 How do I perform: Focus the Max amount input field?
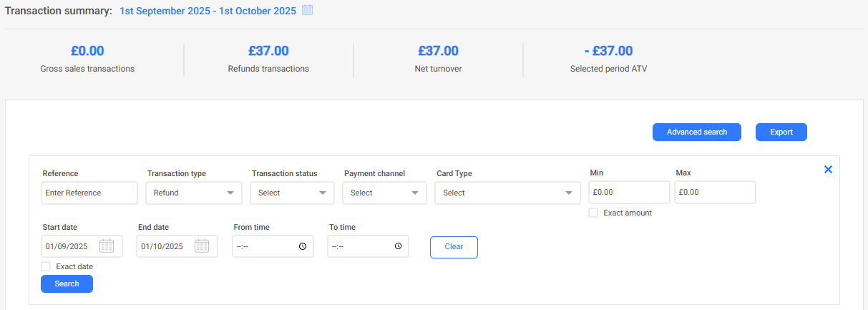coord(714,192)
